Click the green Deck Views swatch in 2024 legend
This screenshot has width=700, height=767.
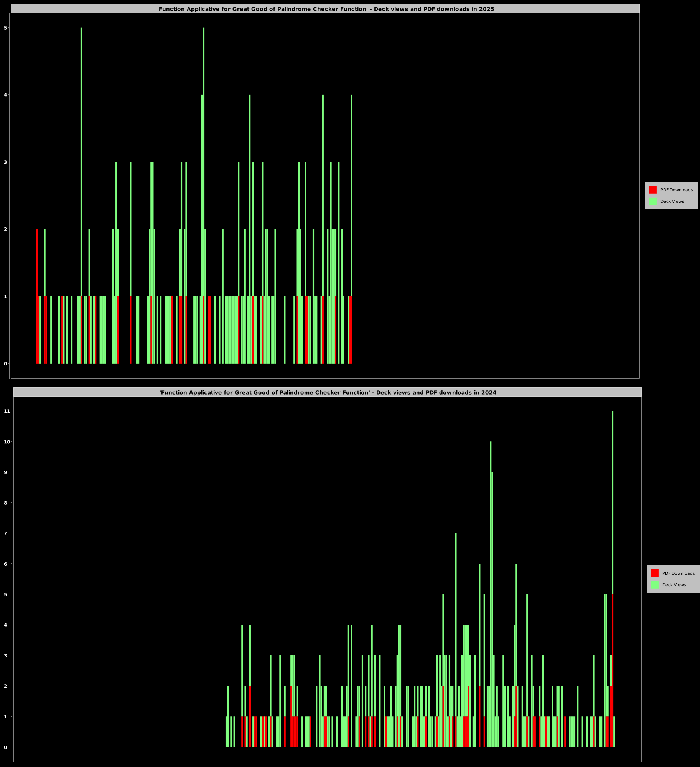click(654, 585)
